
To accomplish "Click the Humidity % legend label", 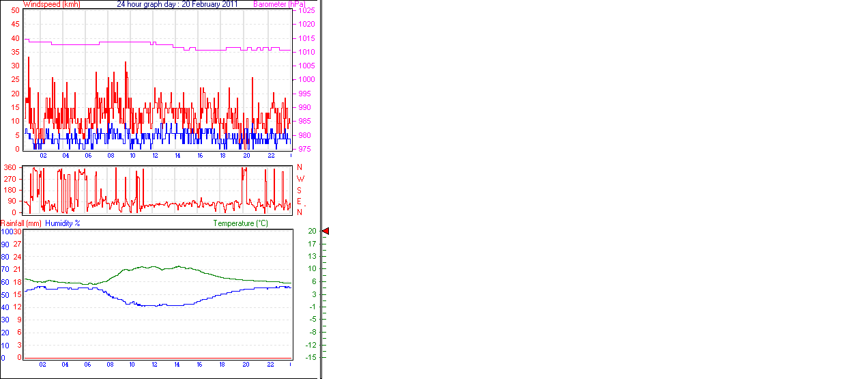I will point(63,223).
